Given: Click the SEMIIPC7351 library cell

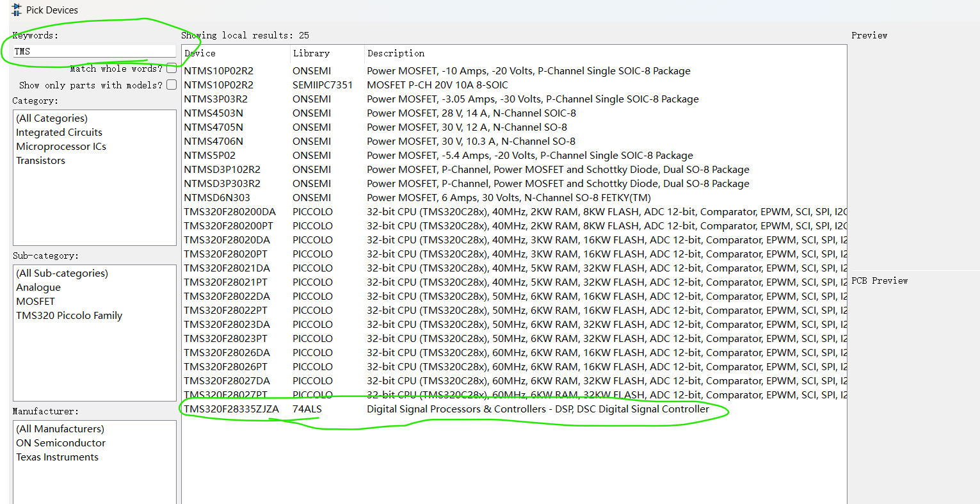Looking at the screenshot, I should [x=323, y=85].
